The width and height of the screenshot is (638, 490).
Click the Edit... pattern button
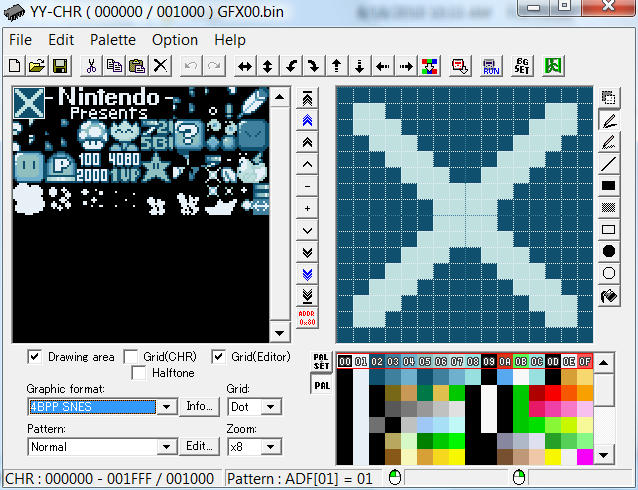(x=199, y=446)
